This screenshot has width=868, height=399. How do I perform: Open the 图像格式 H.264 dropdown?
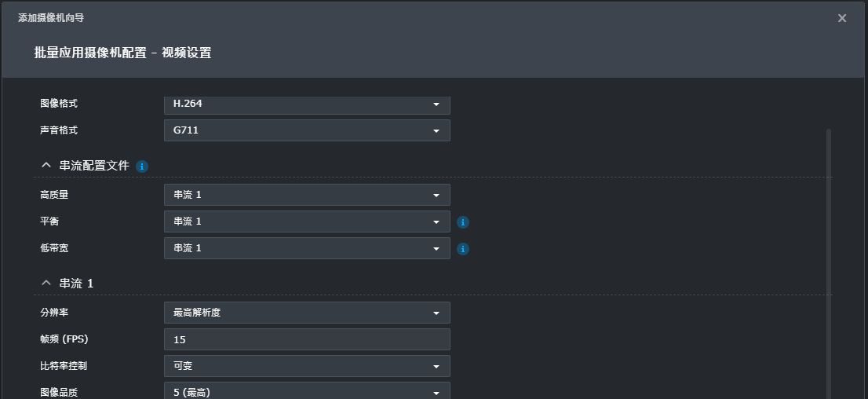click(306, 104)
